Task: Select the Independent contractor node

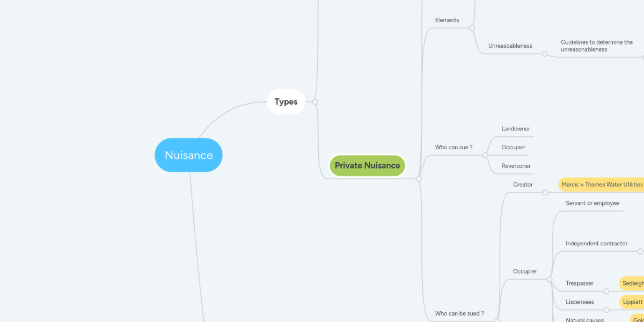Action: pos(596,243)
